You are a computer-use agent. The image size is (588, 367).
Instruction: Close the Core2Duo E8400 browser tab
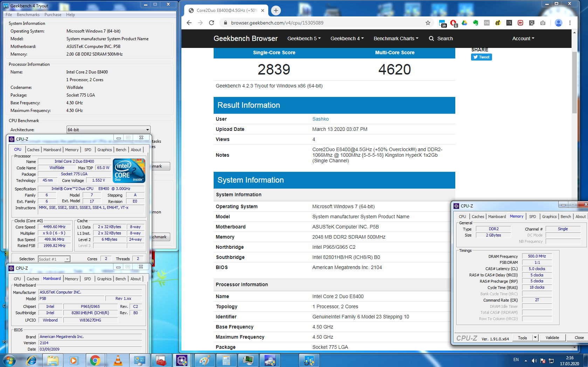(263, 10)
